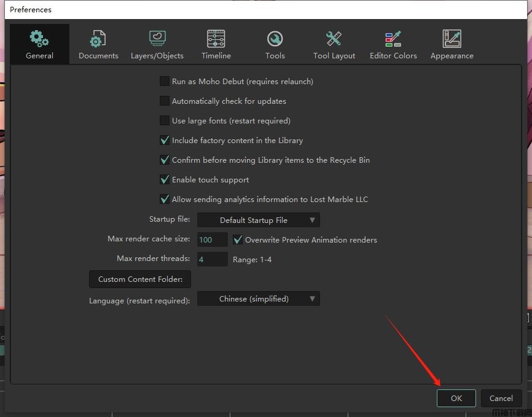Disable Enable touch support checkbox
This screenshot has width=532, height=417.
[x=165, y=179]
